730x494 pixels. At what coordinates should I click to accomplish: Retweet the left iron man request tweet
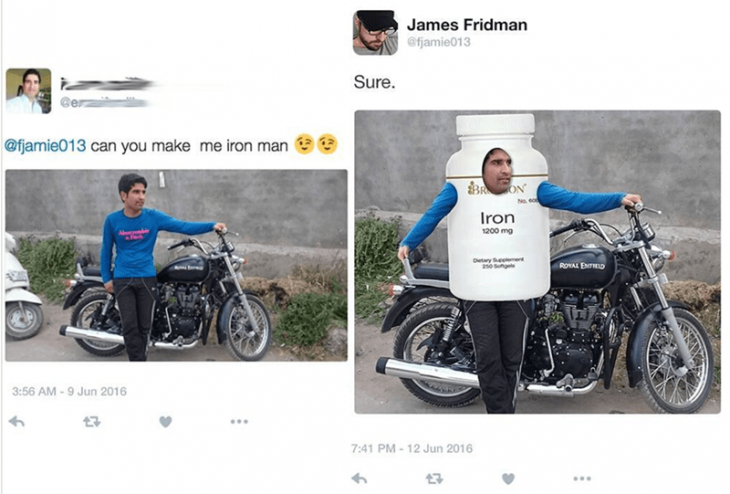pos(92,422)
